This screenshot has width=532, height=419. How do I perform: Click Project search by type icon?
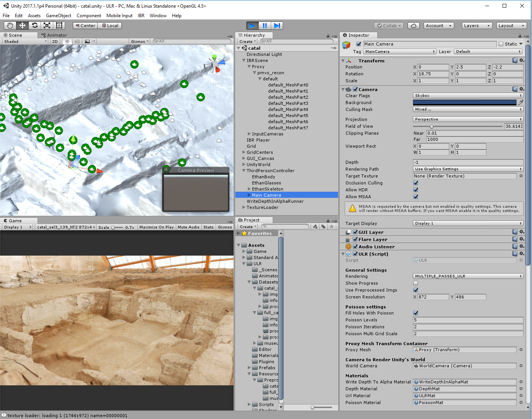tap(315, 227)
